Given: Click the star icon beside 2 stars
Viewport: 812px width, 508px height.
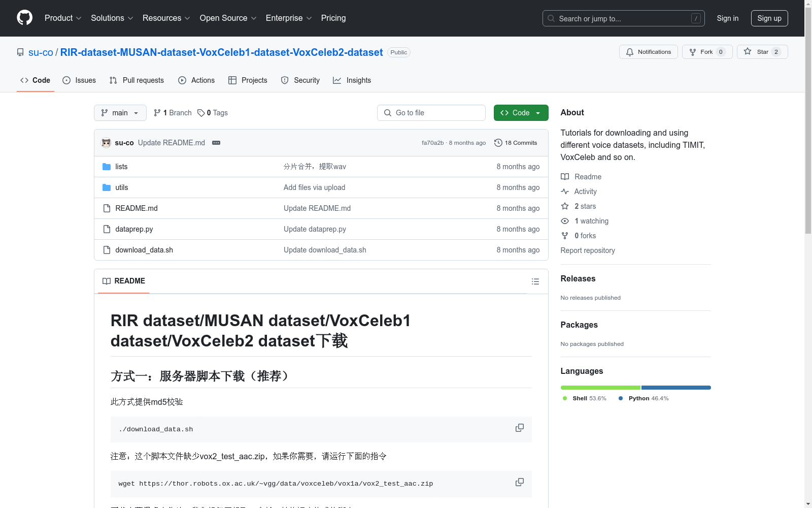Looking at the screenshot, I should tap(565, 206).
